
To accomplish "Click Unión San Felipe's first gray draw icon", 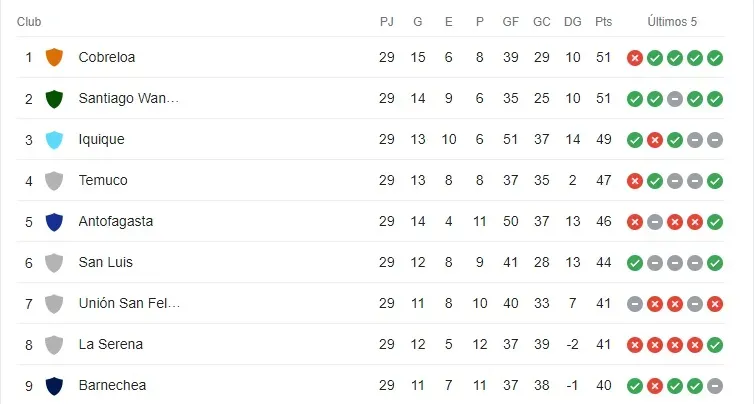I will pyautogui.click(x=634, y=303).
